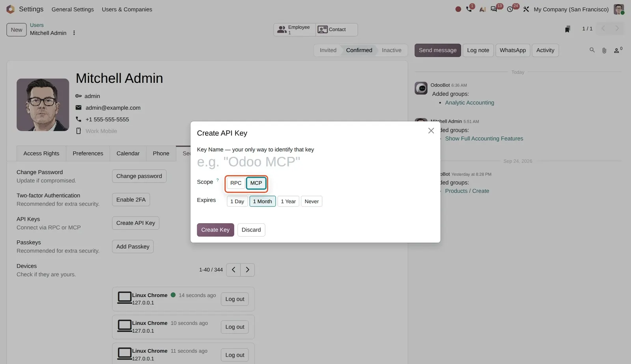This screenshot has width=631, height=364.
Task: Click the Work Mobile field
Action: [101, 131]
